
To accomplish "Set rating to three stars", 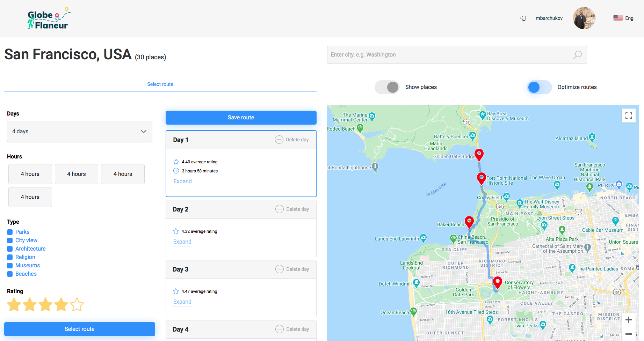I will (45, 304).
